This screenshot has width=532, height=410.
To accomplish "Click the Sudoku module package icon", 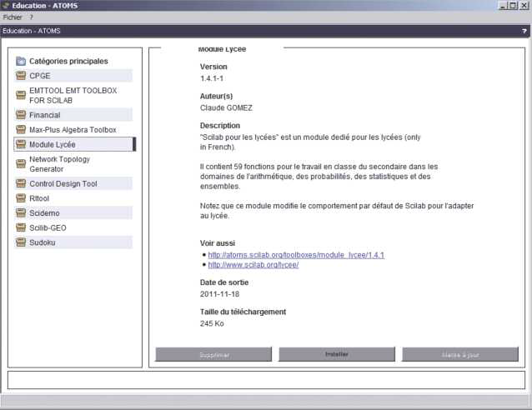I will tap(21, 242).
